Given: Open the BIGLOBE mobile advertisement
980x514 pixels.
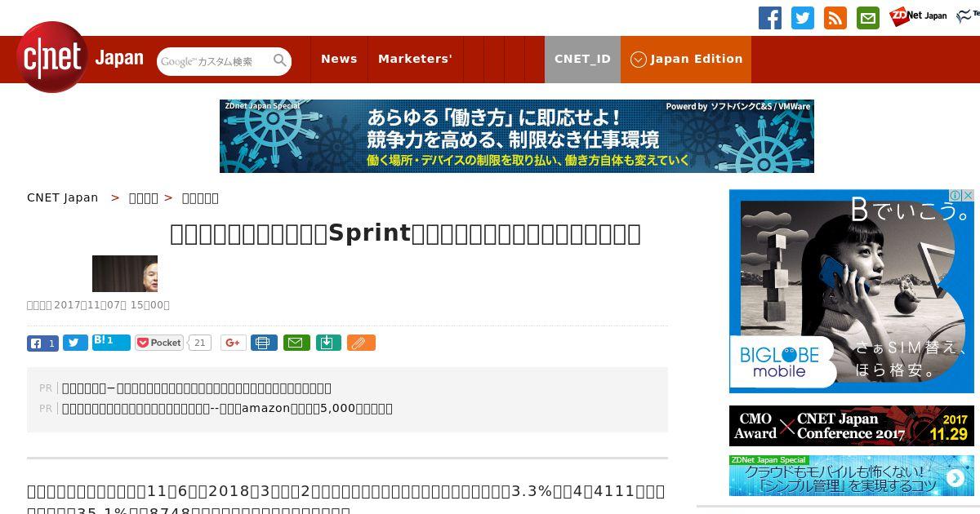Looking at the screenshot, I should [x=852, y=291].
